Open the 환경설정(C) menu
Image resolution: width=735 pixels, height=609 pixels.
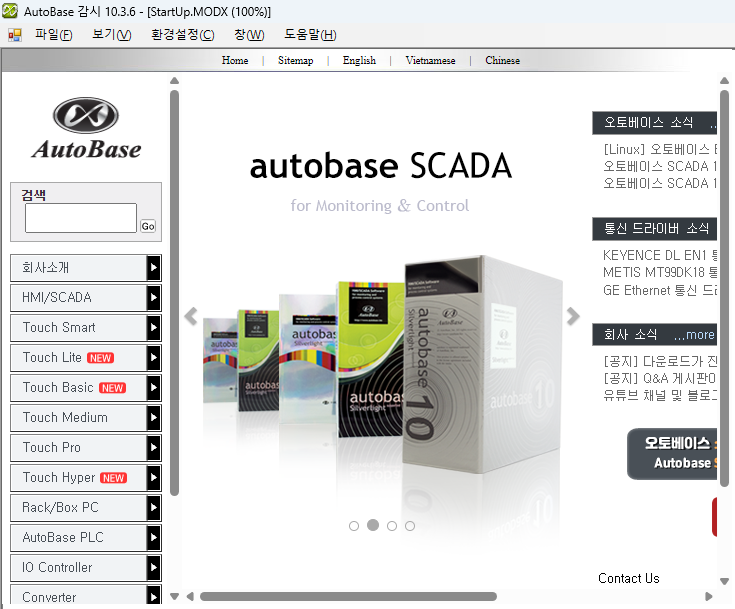tap(182, 35)
